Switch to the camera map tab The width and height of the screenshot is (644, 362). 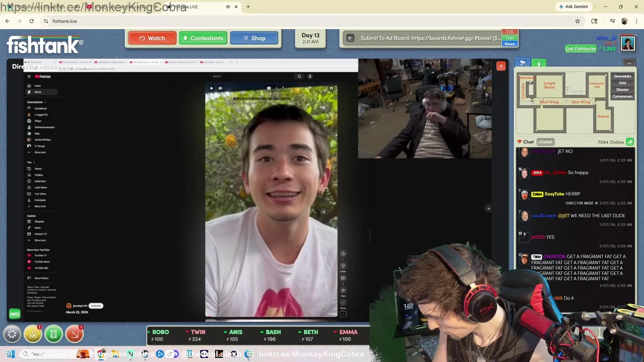(523, 63)
